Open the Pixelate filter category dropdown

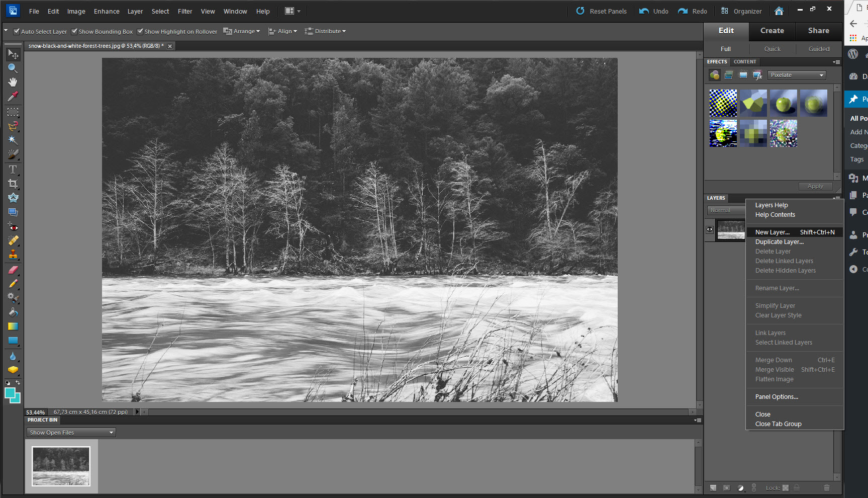[797, 74]
